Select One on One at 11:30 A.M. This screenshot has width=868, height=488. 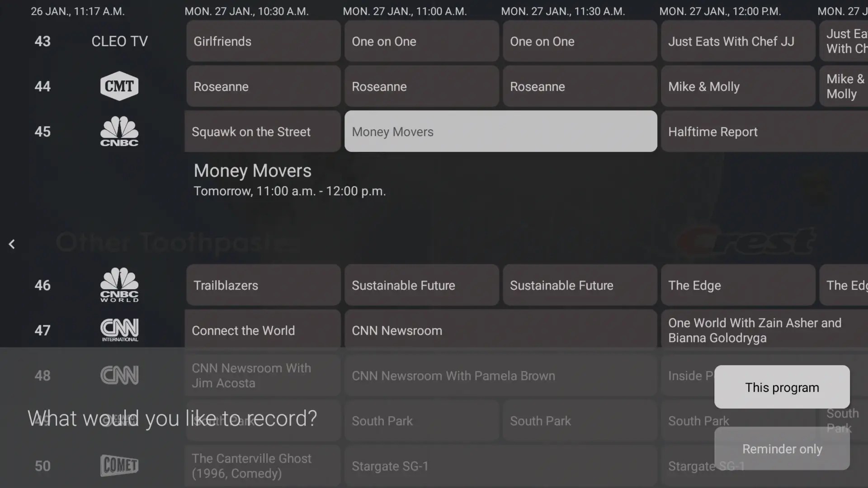click(580, 41)
